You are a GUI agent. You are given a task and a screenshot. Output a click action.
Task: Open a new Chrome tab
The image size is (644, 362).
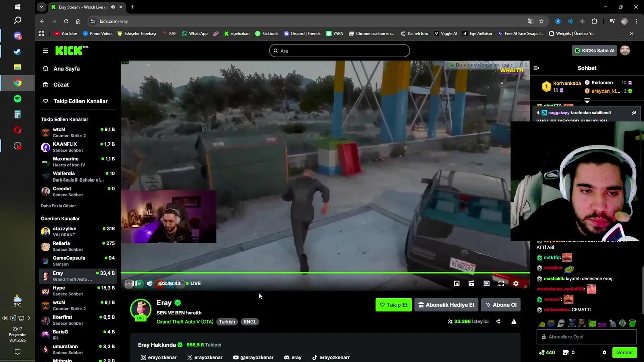(x=133, y=7)
